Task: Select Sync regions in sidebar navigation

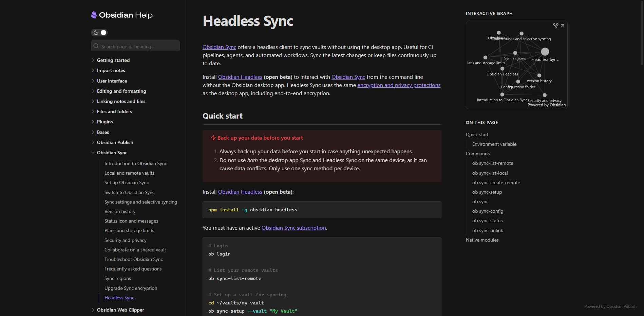Action: pos(117,278)
